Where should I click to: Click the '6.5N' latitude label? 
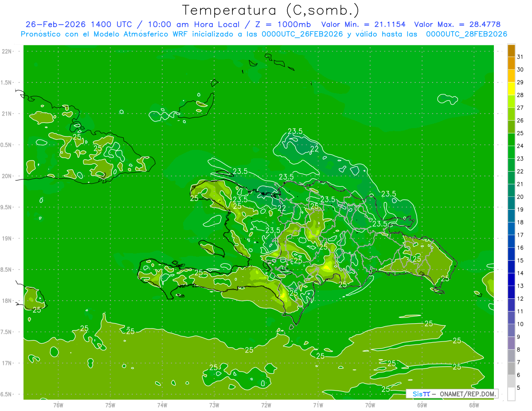tap(6, 394)
